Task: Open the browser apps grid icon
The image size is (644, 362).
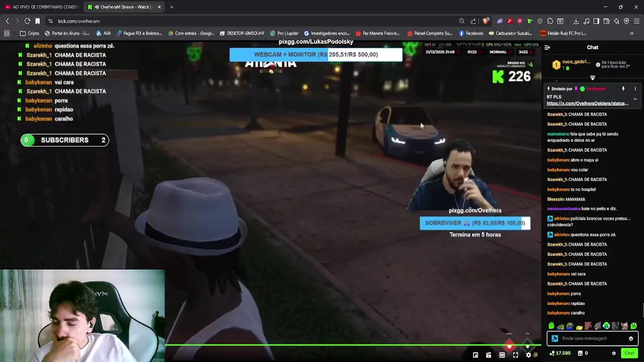Action: click(x=7, y=33)
